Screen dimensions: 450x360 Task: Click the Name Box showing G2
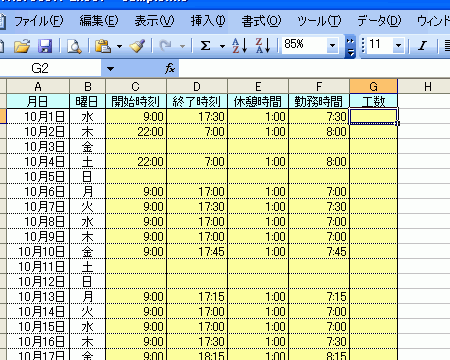[x=51, y=69]
